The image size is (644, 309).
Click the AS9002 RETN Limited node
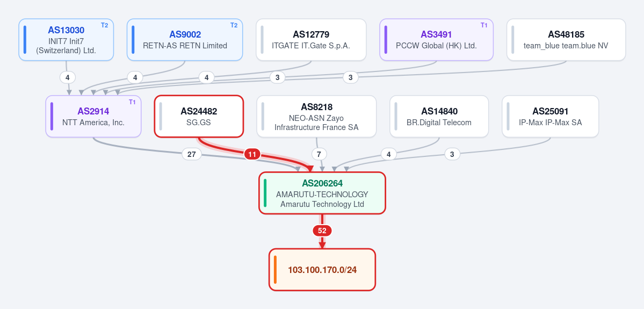coord(185,39)
